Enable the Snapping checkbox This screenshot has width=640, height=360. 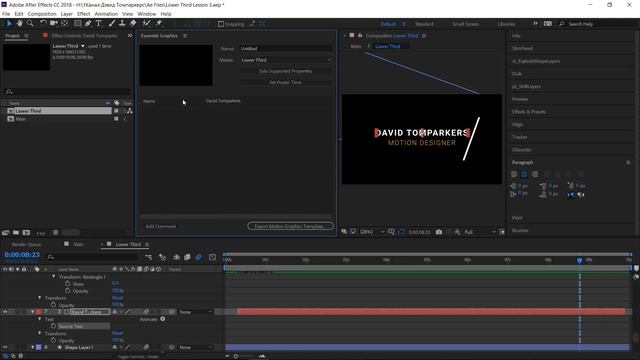(221, 24)
